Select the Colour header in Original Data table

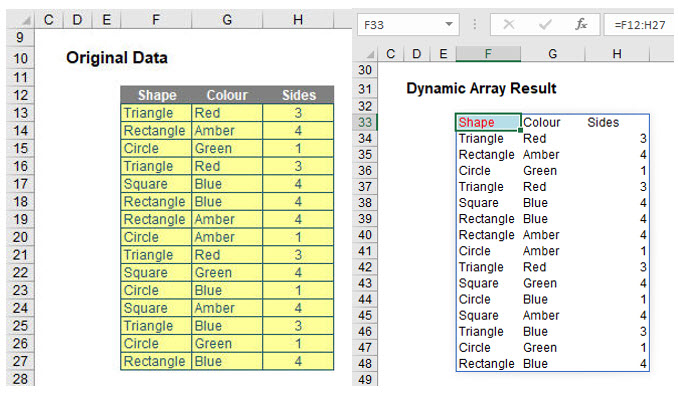click(x=226, y=96)
